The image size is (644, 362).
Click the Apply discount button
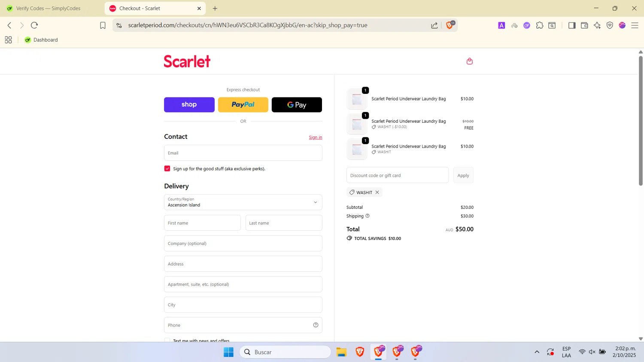[x=463, y=175]
